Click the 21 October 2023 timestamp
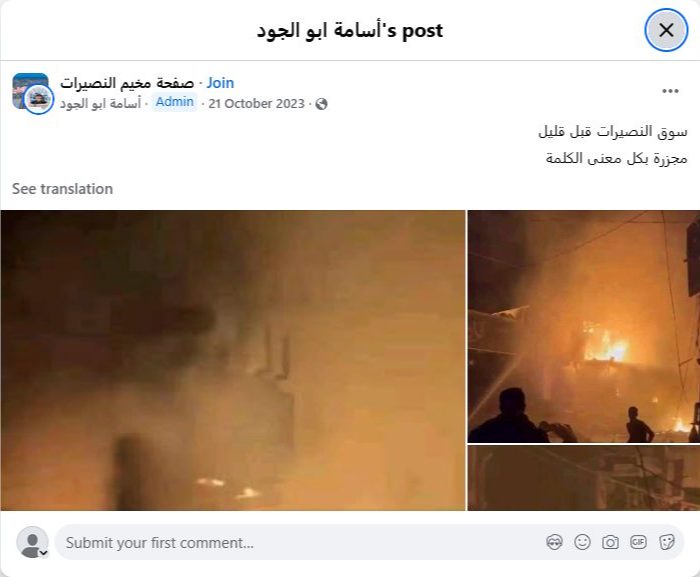700x577 pixels. [256, 104]
